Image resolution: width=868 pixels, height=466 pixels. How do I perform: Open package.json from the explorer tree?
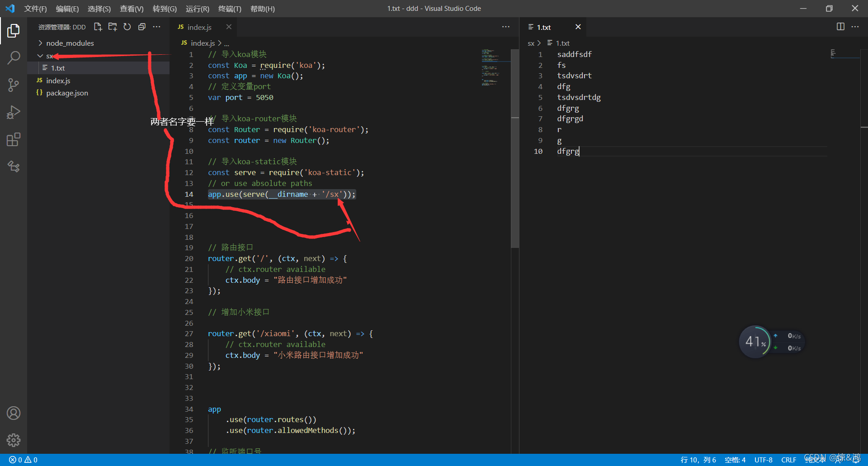pos(98,93)
